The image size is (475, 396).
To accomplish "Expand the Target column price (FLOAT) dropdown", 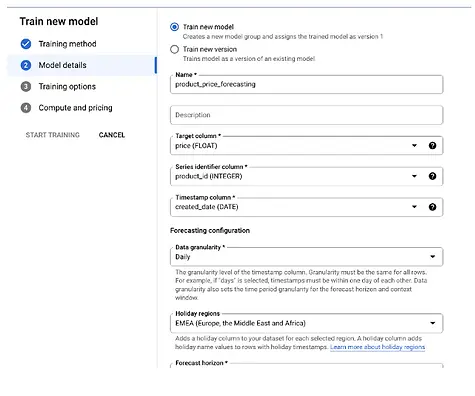I will [x=414, y=145].
